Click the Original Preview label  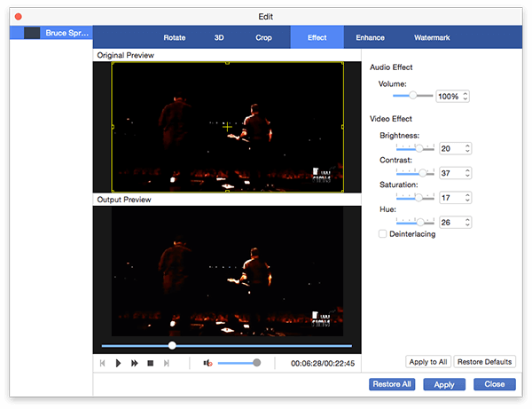125,55
